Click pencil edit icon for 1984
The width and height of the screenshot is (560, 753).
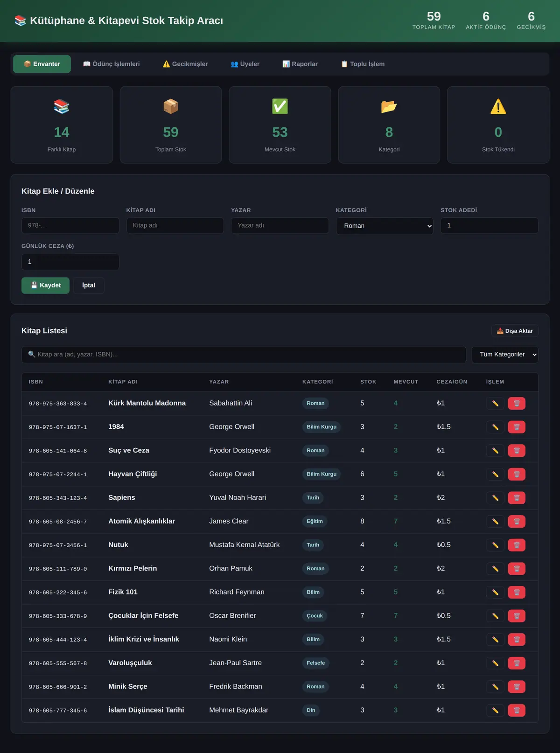pos(495,427)
